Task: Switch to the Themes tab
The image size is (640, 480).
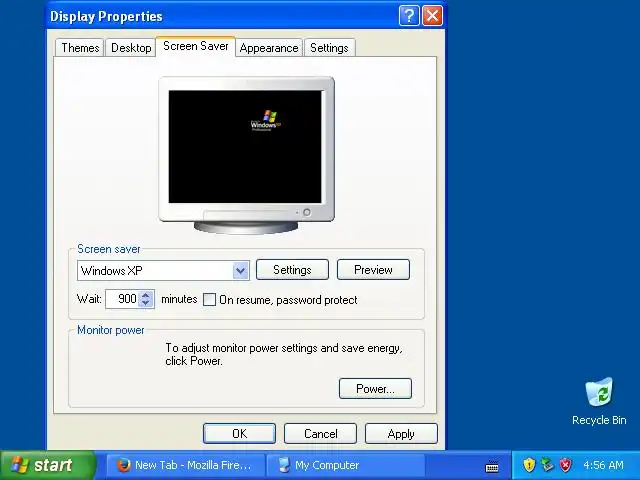Action: [x=80, y=48]
